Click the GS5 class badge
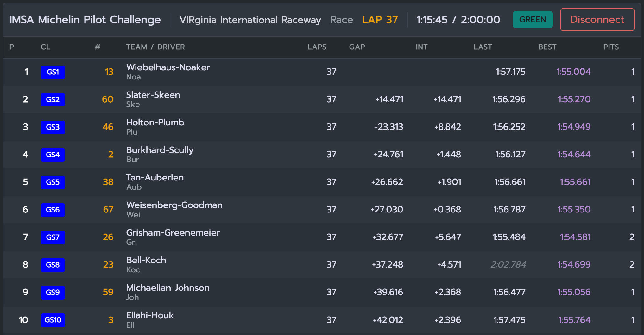This screenshot has height=335, width=644. [53, 182]
